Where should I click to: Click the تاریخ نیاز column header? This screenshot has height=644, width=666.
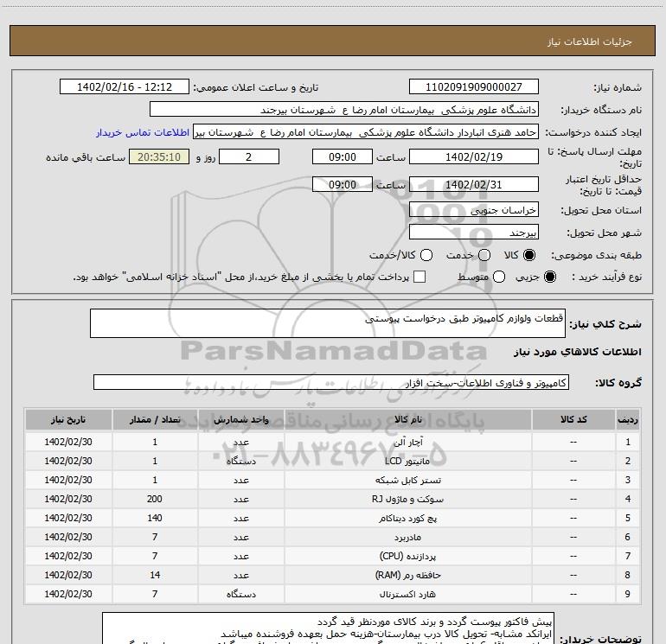pos(68,420)
